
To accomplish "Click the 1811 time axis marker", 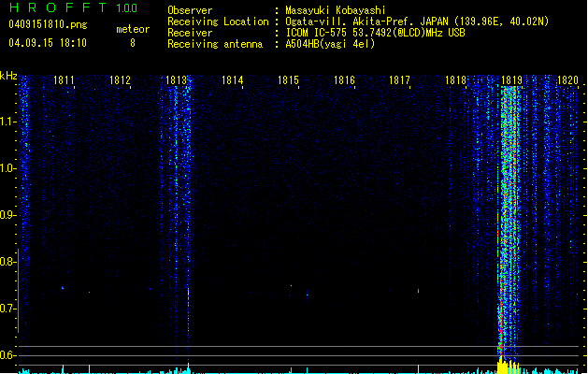I will point(64,80).
